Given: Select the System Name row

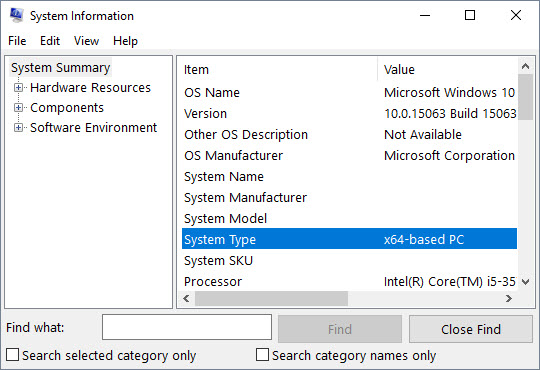Looking at the screenshot, I should coord(349,177).
